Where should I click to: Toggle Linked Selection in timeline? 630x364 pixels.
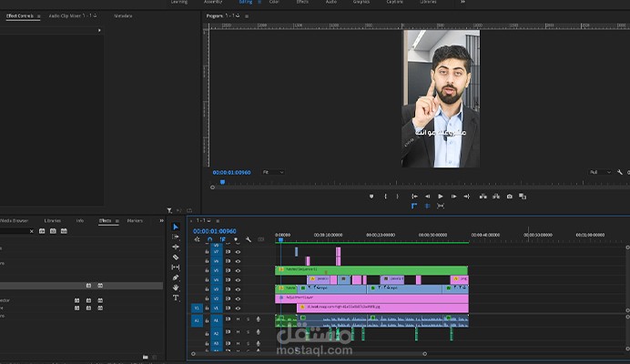(222, 239)
